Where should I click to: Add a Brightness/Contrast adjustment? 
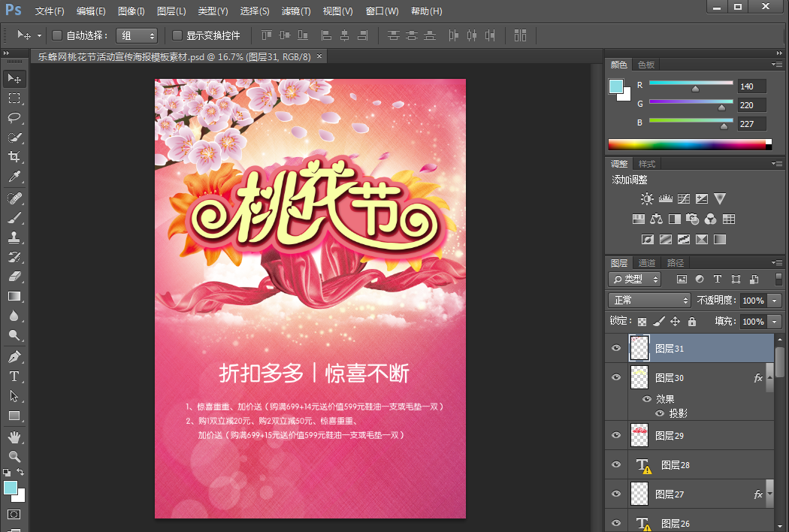647,199
